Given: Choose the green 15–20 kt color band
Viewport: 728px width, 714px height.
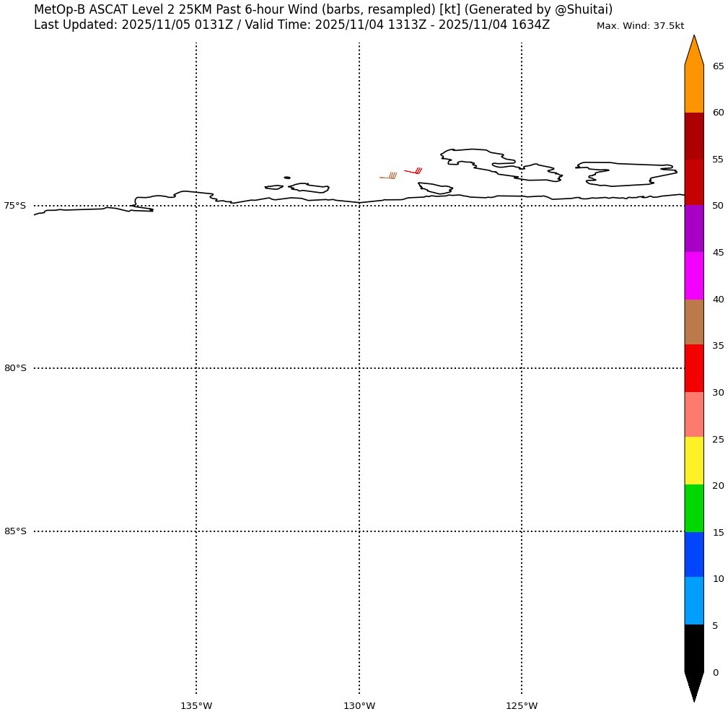Looking at the screenshot, I should pyautogui.click(x=694, y=508).
